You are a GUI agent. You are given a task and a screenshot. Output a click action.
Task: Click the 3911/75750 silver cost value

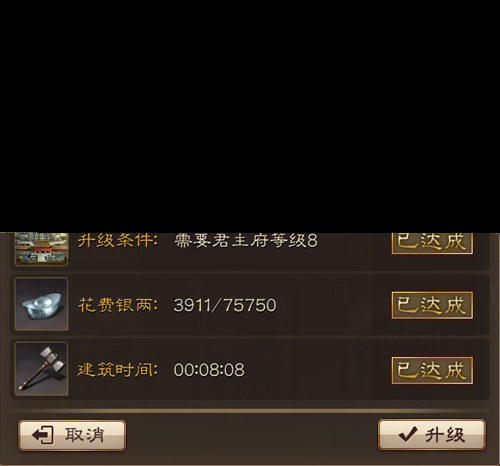tap(225, 305)
